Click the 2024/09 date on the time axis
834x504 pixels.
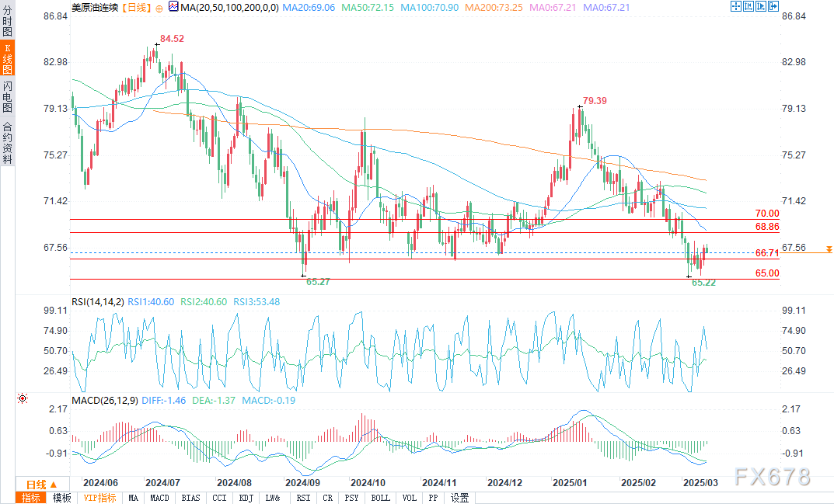click(x=302, y=483)
